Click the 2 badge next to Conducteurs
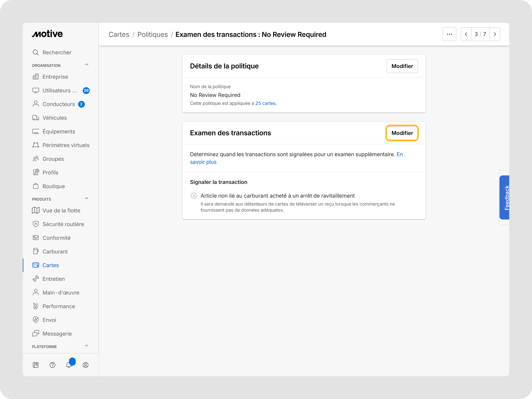Image resolution: width=532 pixels, height=399 pixels. point(81,104)
